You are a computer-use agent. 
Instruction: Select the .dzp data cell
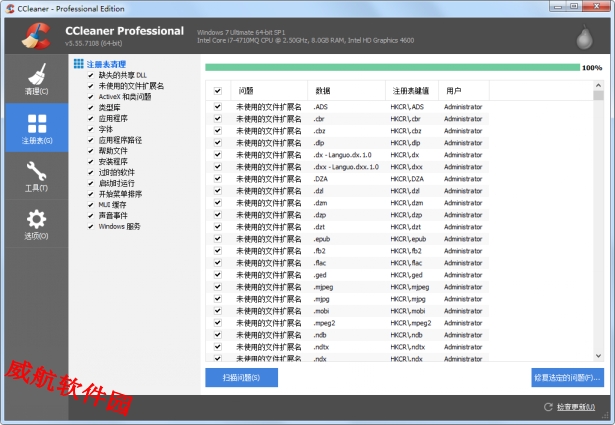320,215
